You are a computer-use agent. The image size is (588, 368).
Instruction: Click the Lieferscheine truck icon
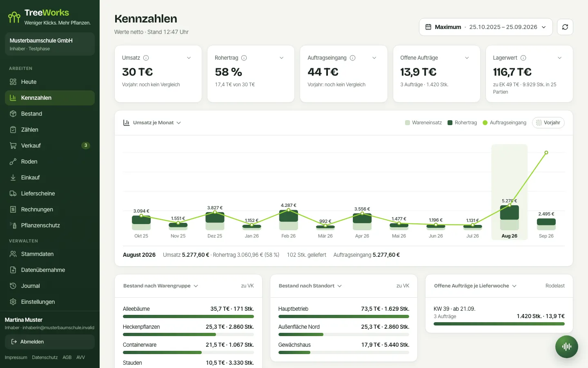point(13,193)
